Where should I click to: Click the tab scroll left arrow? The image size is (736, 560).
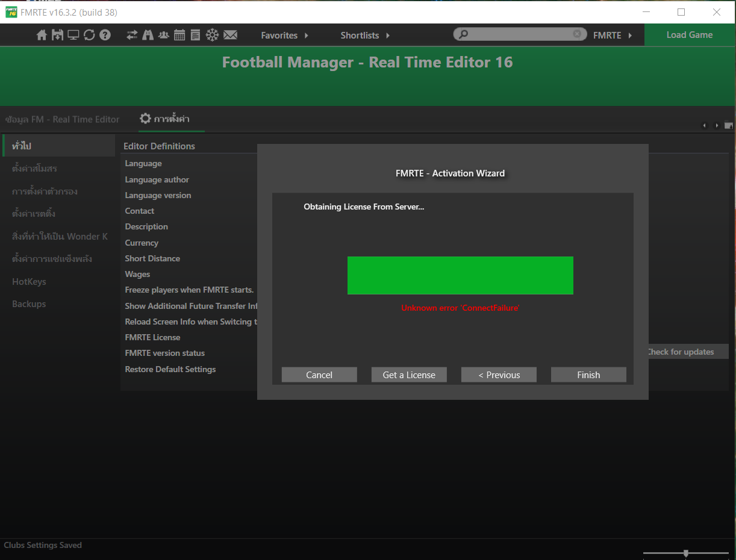[704, 125]
